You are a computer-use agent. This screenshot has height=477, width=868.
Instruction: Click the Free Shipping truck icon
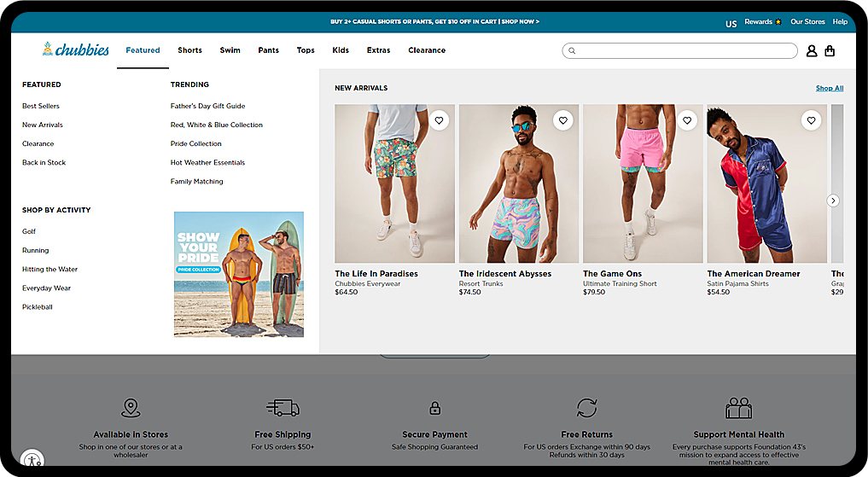283,408
